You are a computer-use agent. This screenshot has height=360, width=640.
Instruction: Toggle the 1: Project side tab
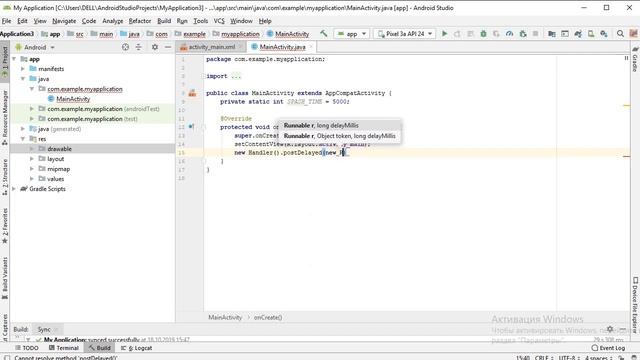[5, 61]
